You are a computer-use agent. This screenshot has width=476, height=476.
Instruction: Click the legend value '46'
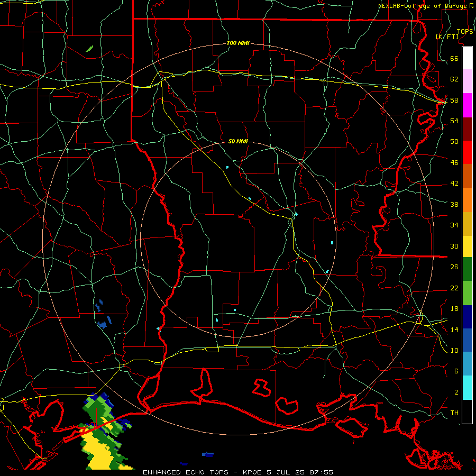click(454, 163)
